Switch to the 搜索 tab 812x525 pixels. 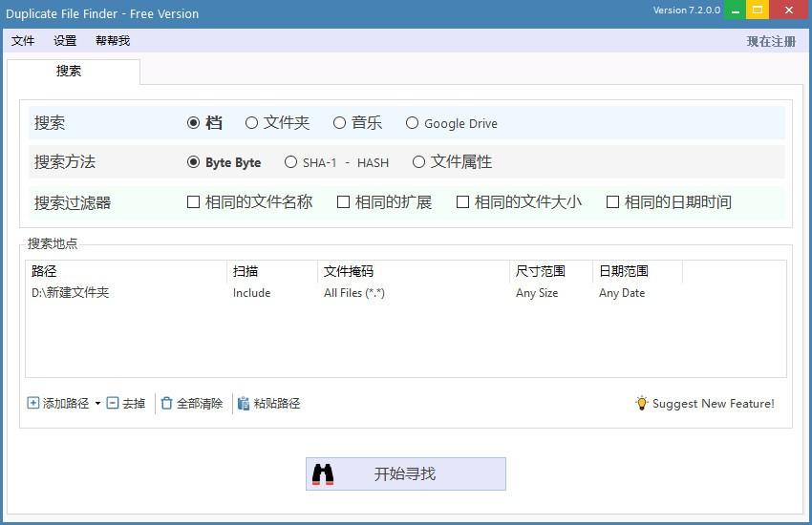pyautogui.click(x=73, y=72)
